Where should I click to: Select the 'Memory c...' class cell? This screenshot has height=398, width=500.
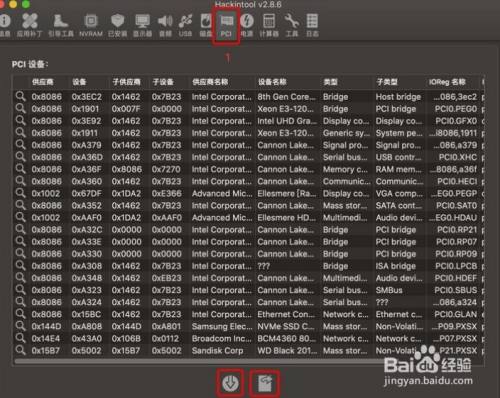coord(345,169)
